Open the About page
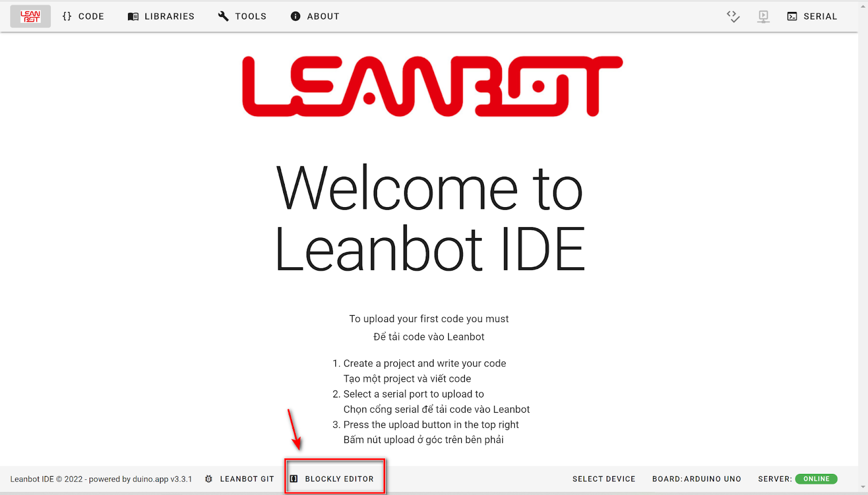 pos(315,16)
